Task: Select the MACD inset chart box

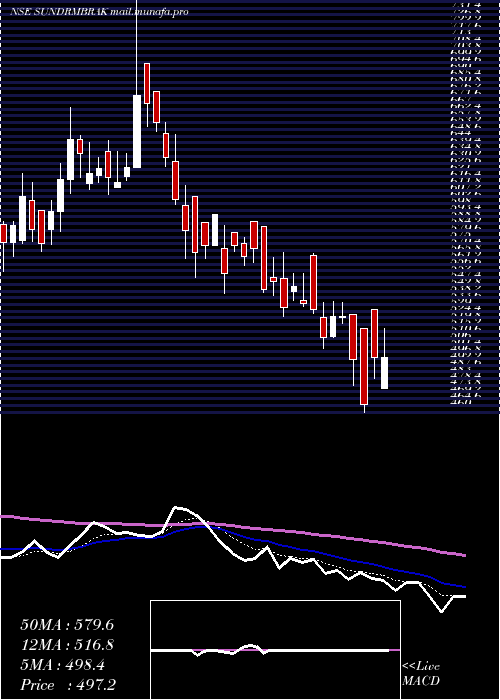Action: [x=275, y=650]
